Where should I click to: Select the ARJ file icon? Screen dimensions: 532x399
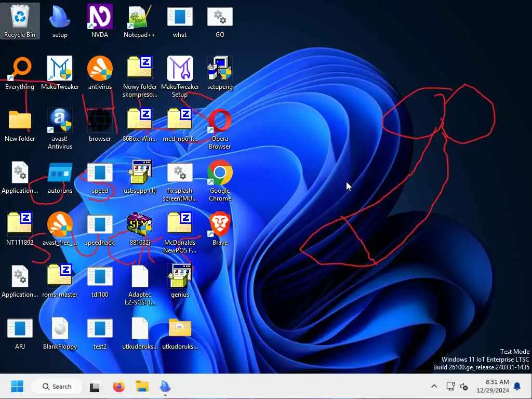tap(20, 333)
